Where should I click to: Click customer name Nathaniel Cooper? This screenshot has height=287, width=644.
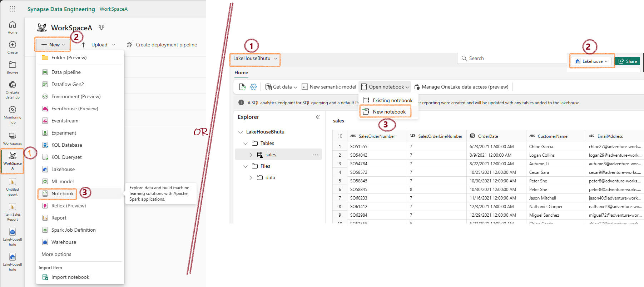(546, 207)
